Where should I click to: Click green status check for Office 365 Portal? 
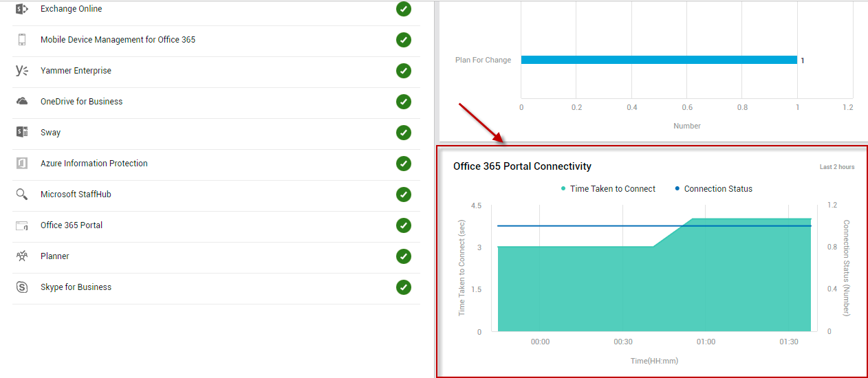[x=404, y=225]
